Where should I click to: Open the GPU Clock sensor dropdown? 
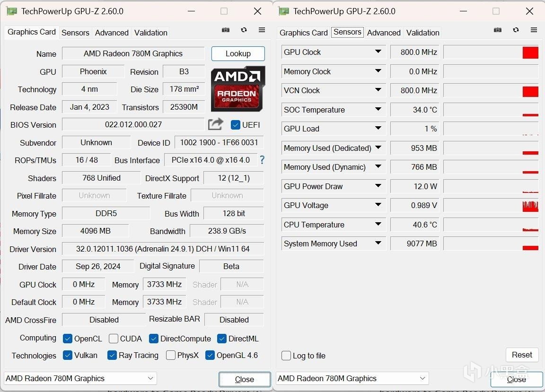point(378,52)
